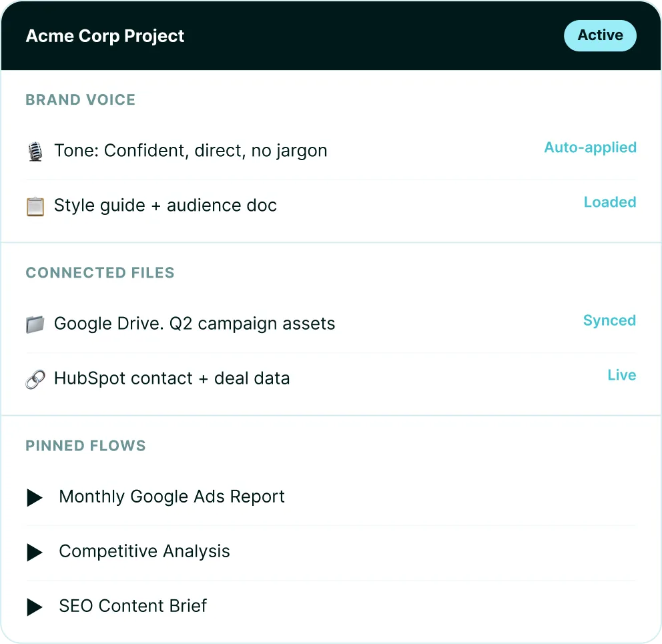Select 'Tone: Confident, direct, no jargon' text

coord(191,151)
